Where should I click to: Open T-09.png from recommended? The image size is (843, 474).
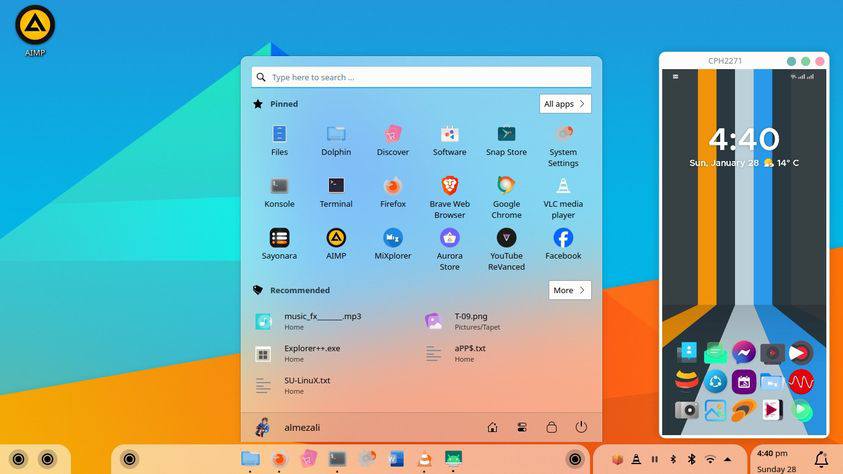point(462,321)
